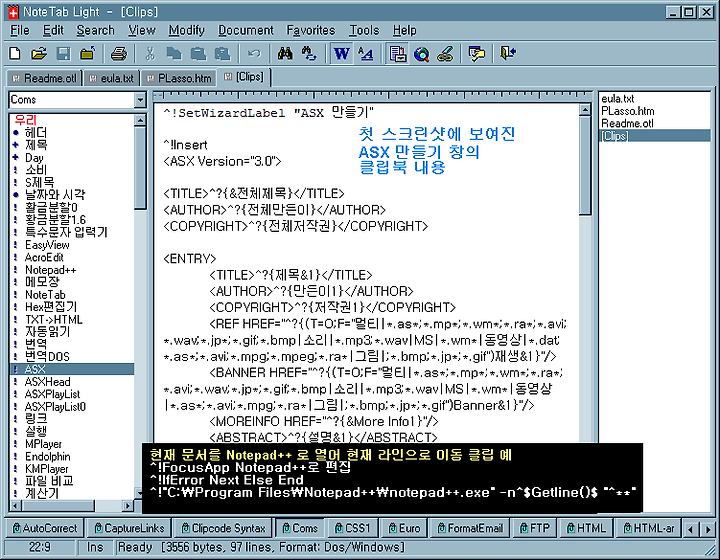Click the Copy icon in toolbar
The height and width of the screenshot is (560, 720).
(x=174, y=54)
